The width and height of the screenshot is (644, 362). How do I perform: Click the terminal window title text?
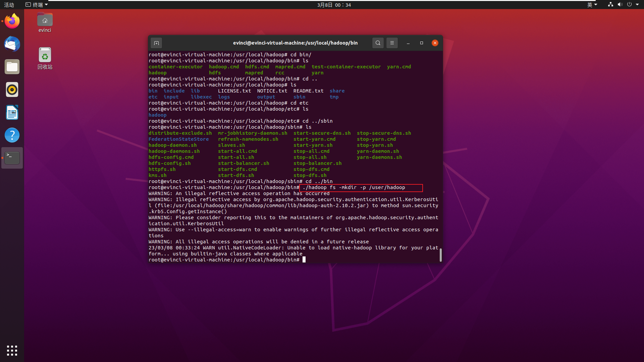[x=296, y=43]
